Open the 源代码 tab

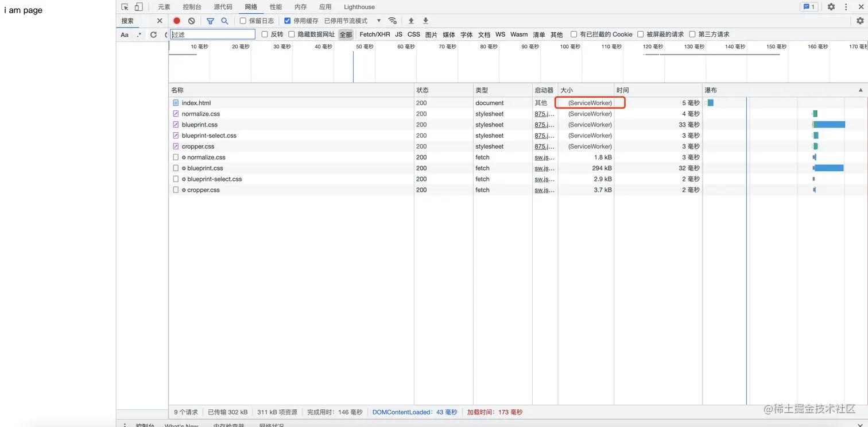click(223, 7)
